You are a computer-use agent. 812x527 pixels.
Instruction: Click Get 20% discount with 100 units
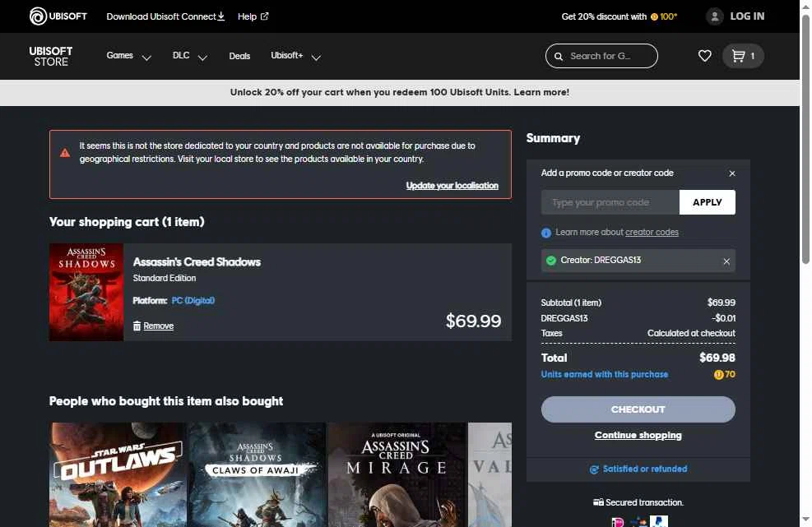[x=619, y=16]
